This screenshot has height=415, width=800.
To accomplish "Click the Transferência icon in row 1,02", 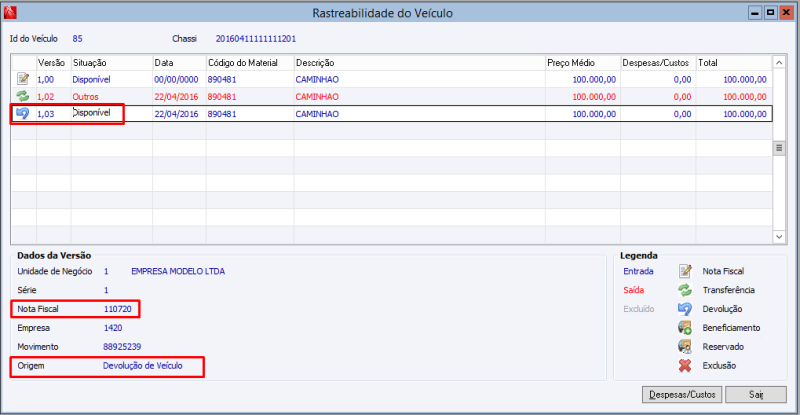I will [x=23, y=96].
